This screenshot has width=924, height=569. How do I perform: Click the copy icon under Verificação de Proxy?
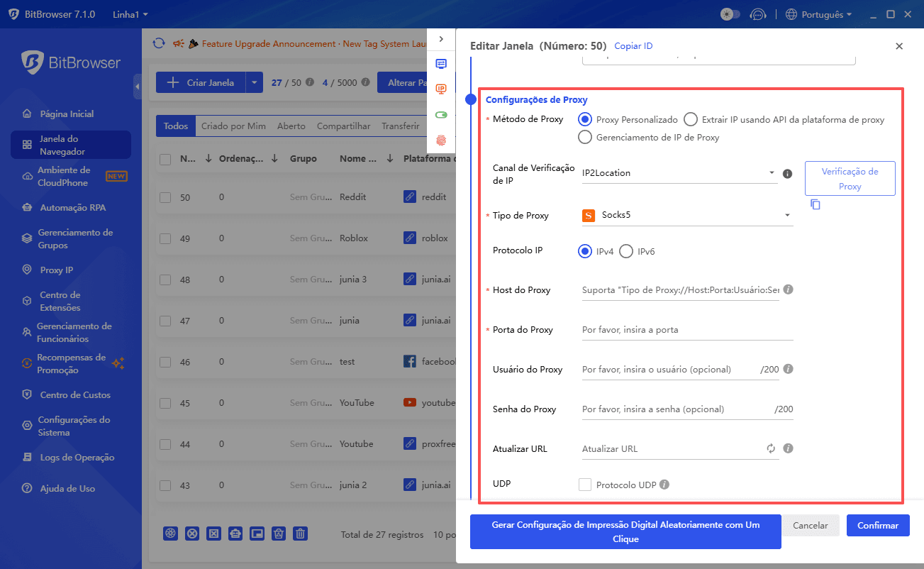(816, 204)
